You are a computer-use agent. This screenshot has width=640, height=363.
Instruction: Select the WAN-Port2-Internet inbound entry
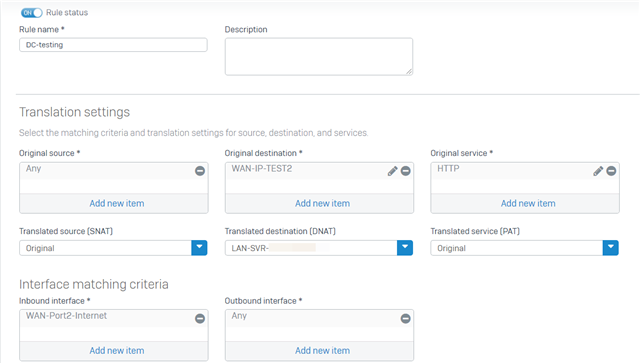(67, 316)
